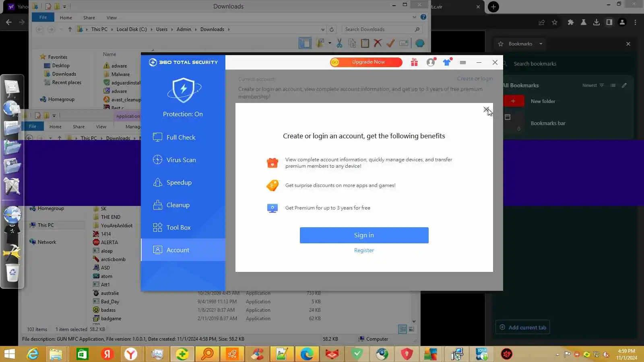Click the Copy toolbar icon in explorer
644x362 pixels.
[x=352, y=43]
